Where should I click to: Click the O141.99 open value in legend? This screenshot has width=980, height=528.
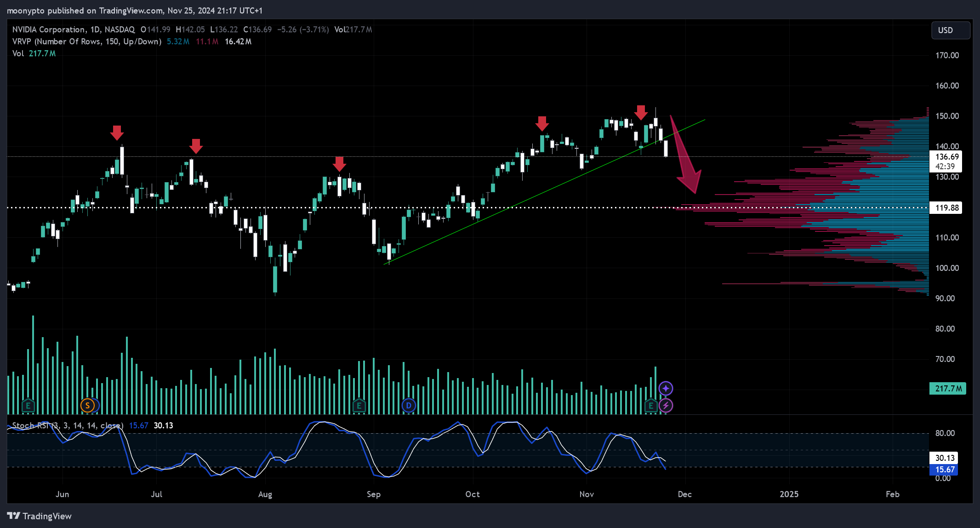[x=155, y=29]
